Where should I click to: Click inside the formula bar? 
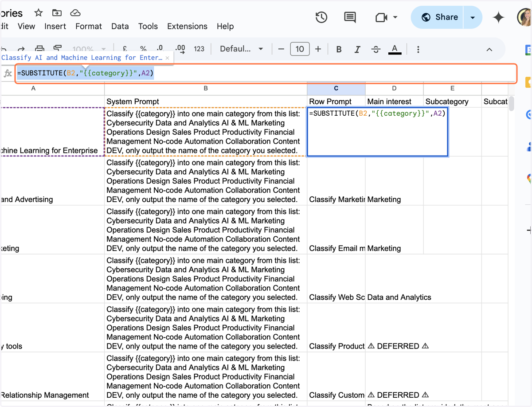[266, 73]
